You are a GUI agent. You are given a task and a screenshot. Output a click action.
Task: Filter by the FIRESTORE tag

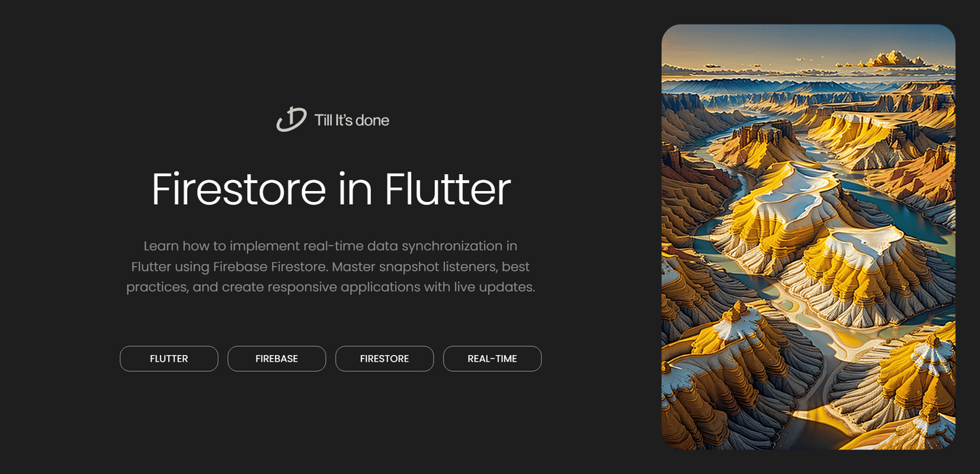(x=384, y=358)
